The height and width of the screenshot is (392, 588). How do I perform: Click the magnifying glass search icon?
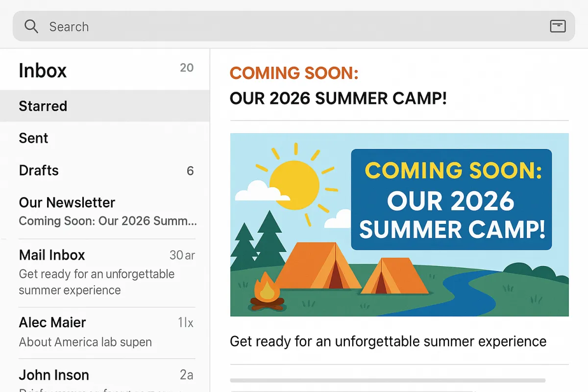click(x=31, y=26)
